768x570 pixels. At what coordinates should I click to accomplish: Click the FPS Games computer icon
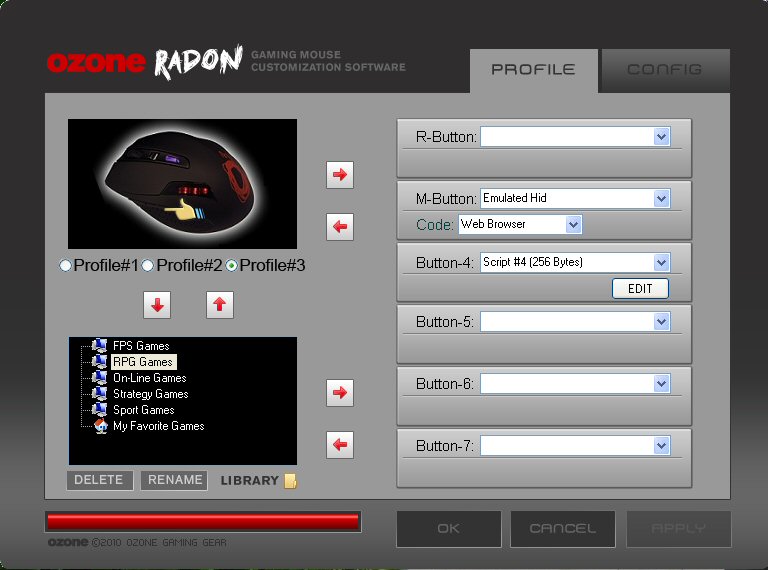pyautogui.click(x=99, y=345)
